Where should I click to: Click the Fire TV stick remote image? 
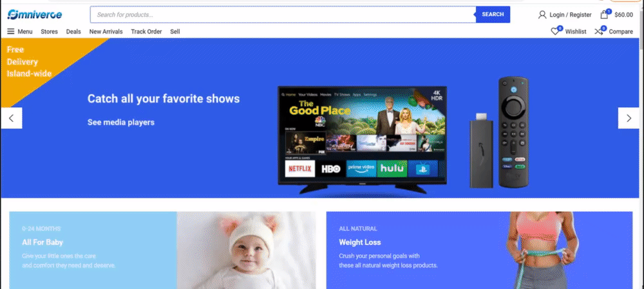pyautogui.click(x=513, y=132)
